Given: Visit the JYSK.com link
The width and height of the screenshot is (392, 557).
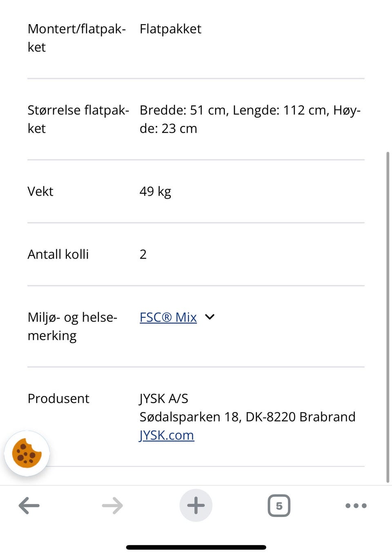Looking at the screenshot, I should click(x=167, y=435).
